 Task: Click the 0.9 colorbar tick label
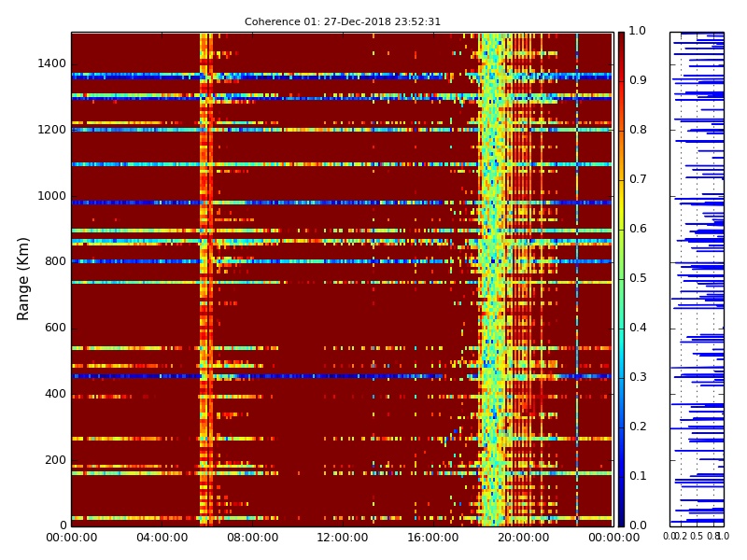[x=638, y=80]
